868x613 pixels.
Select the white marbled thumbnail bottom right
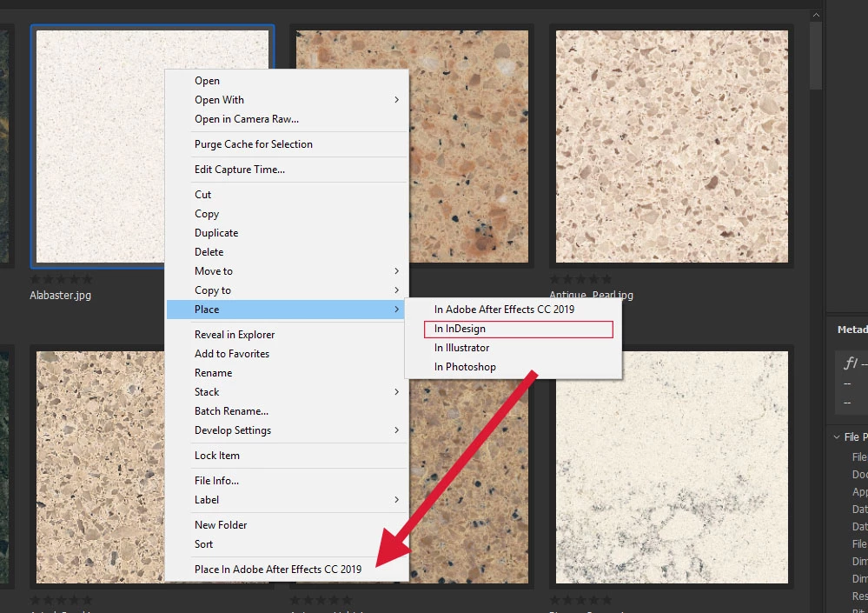(672, 467)
